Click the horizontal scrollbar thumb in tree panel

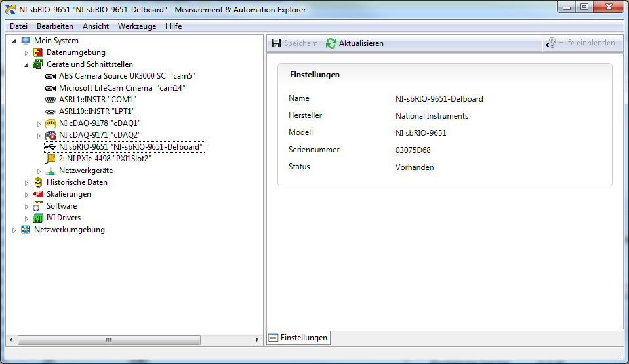pos(109,340)
